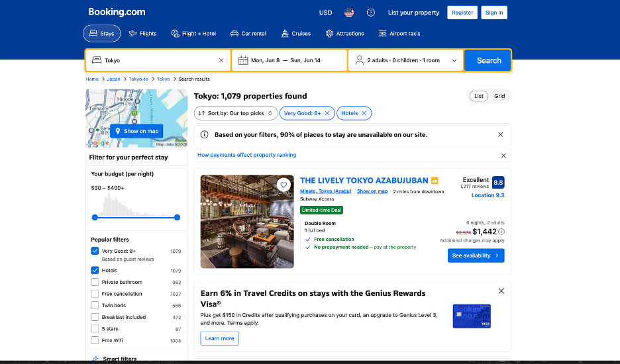The height and width of the screenshot is (364, 620).
Task: Open THE LIVELY TOKYO AZABUJUBAN title link
Action: [x=364, y=181]
